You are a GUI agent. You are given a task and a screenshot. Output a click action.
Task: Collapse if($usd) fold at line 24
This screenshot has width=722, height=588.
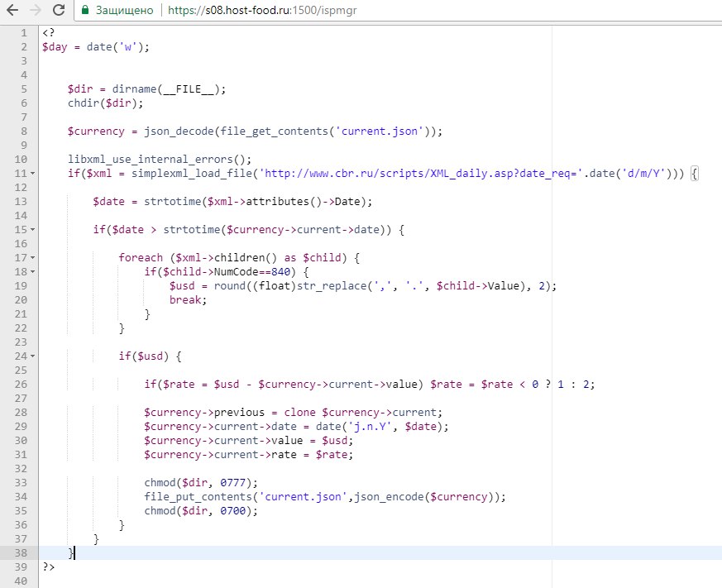click(x=33, y=356)
